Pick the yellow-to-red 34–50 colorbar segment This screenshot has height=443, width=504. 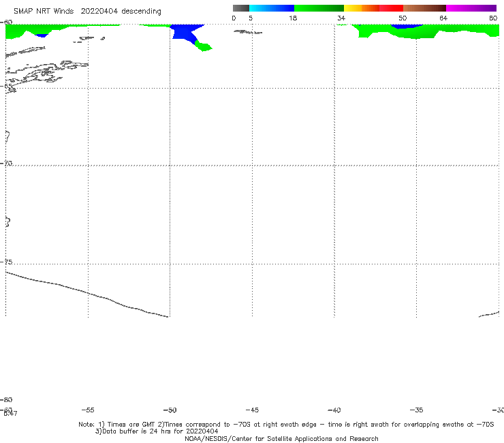pos(373,8)
